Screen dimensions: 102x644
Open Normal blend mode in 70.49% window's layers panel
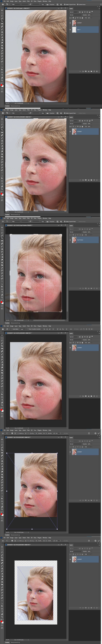coord(76,551)
